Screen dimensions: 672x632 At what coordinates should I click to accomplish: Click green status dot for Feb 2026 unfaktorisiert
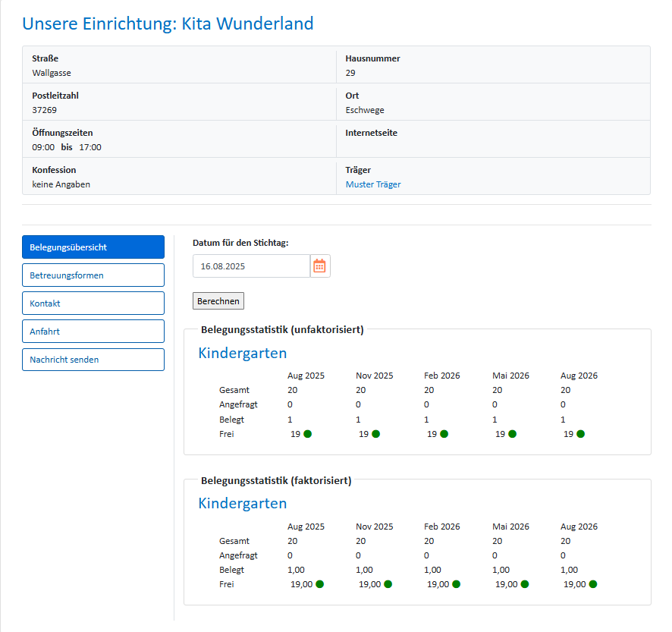click(x=444, y=434)
